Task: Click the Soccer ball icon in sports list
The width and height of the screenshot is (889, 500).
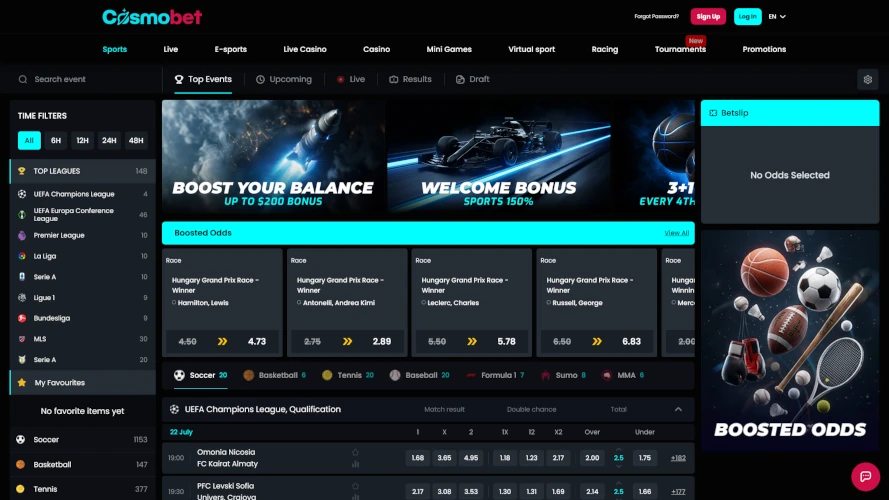Action: (x=20, y=439)
